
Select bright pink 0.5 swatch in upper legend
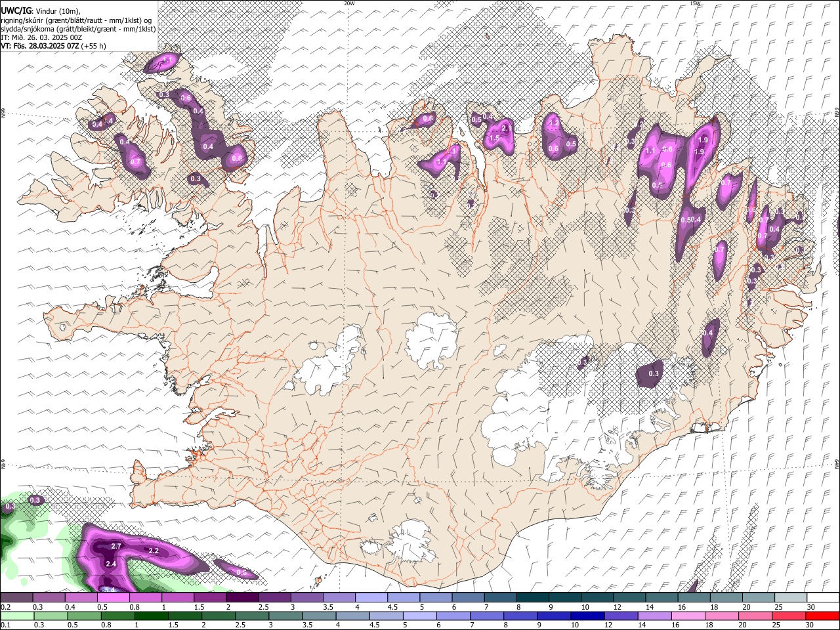click(x=113, y=597)
